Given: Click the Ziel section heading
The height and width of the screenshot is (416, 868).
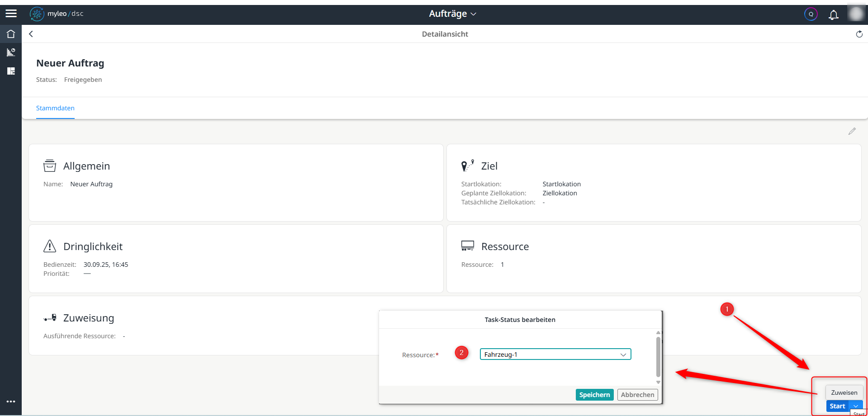Looking at the screenshot, I should 489,166.
